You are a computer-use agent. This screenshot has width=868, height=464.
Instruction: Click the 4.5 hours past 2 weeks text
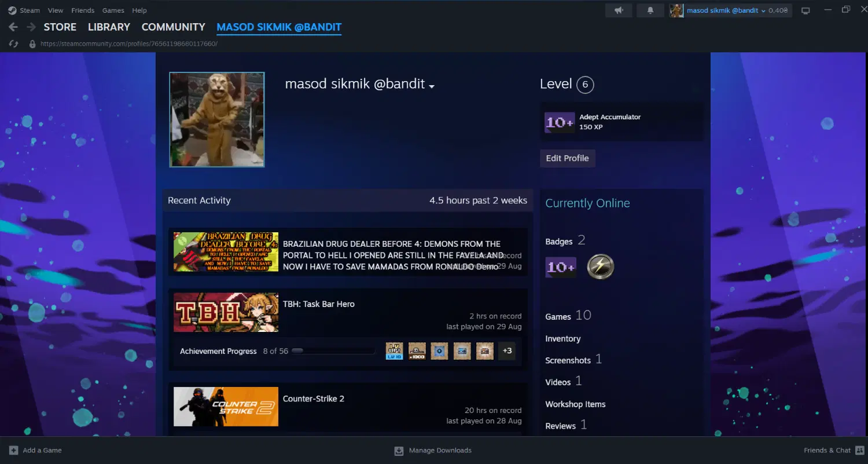click(478, 200)
